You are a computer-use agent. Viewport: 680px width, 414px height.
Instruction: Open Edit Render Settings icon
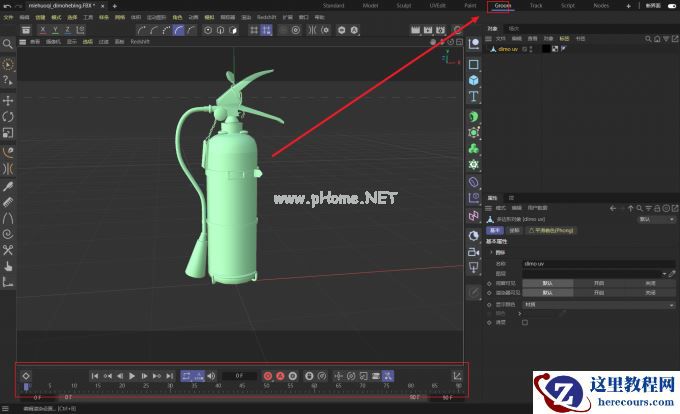[x=441, y=30]
